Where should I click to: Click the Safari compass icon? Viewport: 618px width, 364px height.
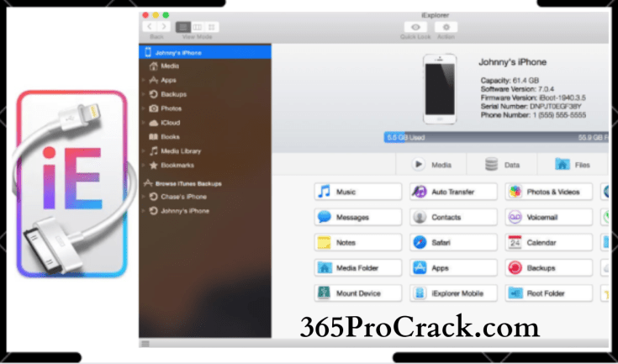(x=420, y=243)
